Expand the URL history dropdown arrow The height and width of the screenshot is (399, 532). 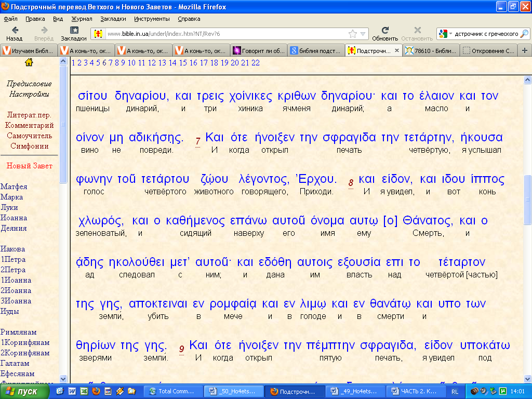click(363, 34)
